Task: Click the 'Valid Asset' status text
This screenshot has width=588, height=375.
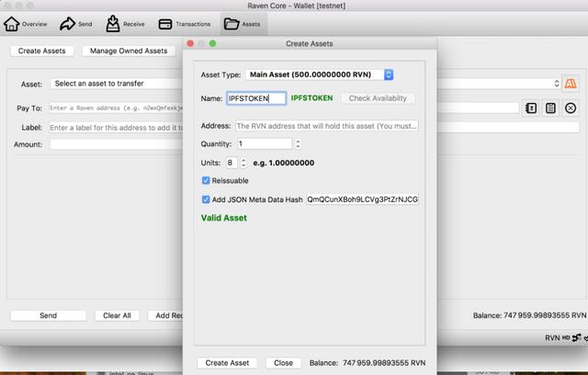Action: (224, 218)
